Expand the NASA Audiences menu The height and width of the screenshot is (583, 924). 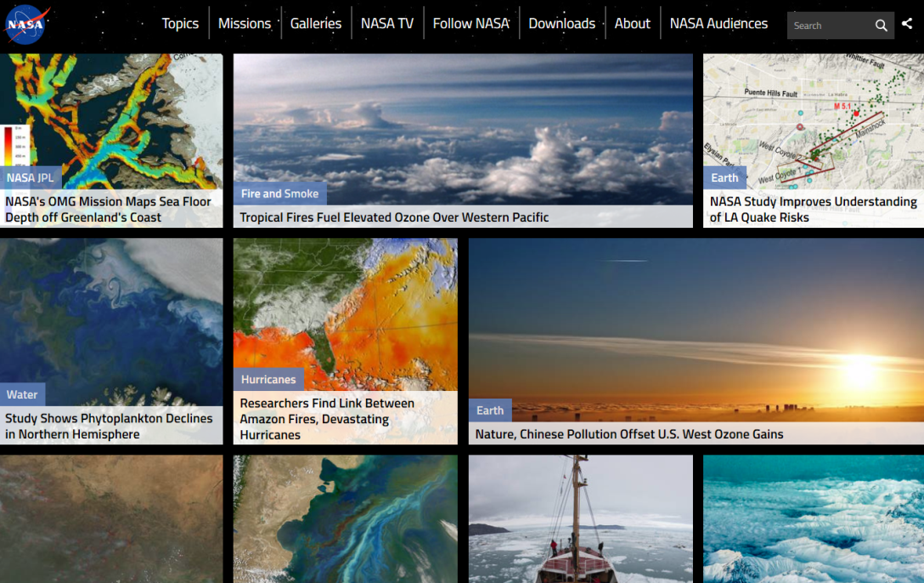718,24
